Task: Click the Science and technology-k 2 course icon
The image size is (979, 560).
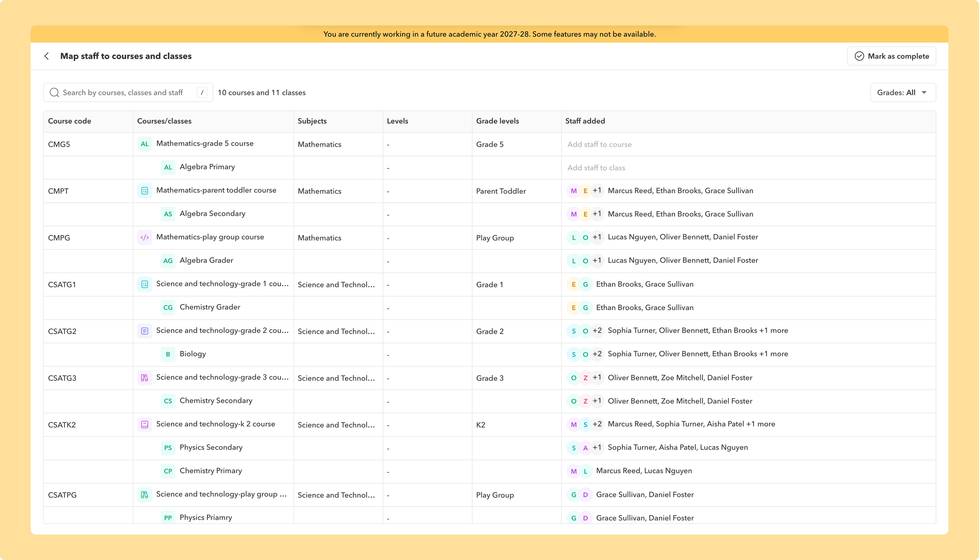Action: pos(145,425)
